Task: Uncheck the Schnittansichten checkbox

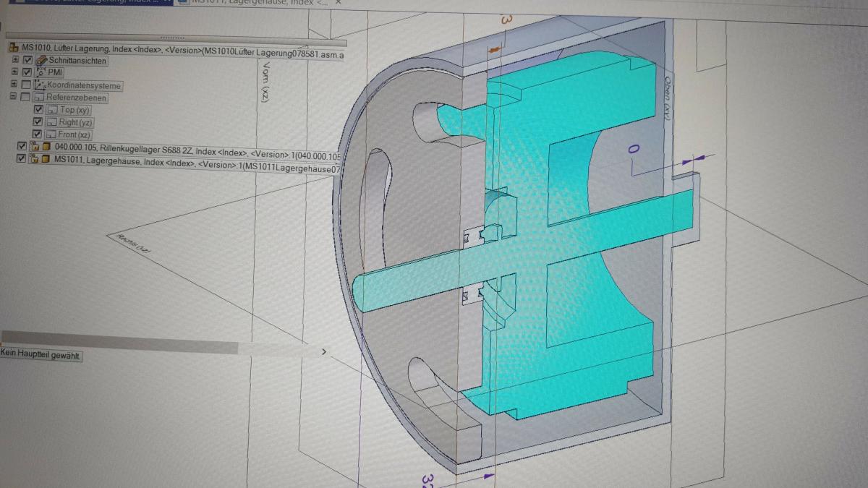Action: [27, 61]
